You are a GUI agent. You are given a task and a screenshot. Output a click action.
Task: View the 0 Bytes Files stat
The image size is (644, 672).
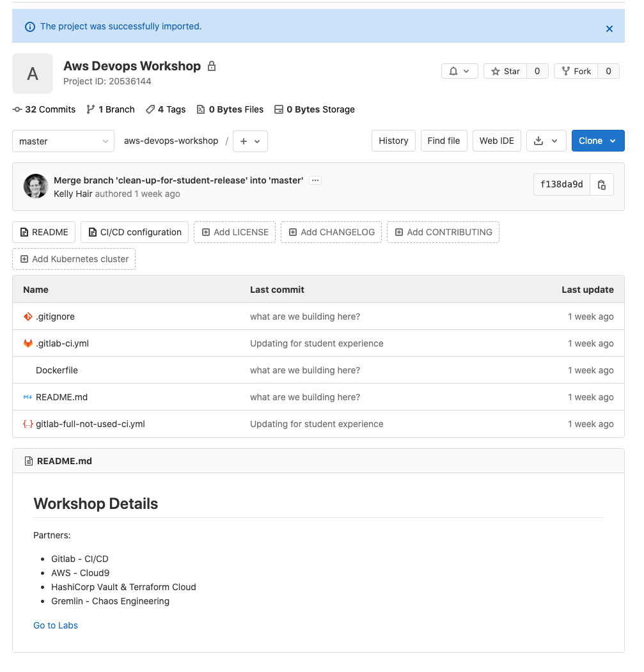pyautogui.click(x=230, y=109)
